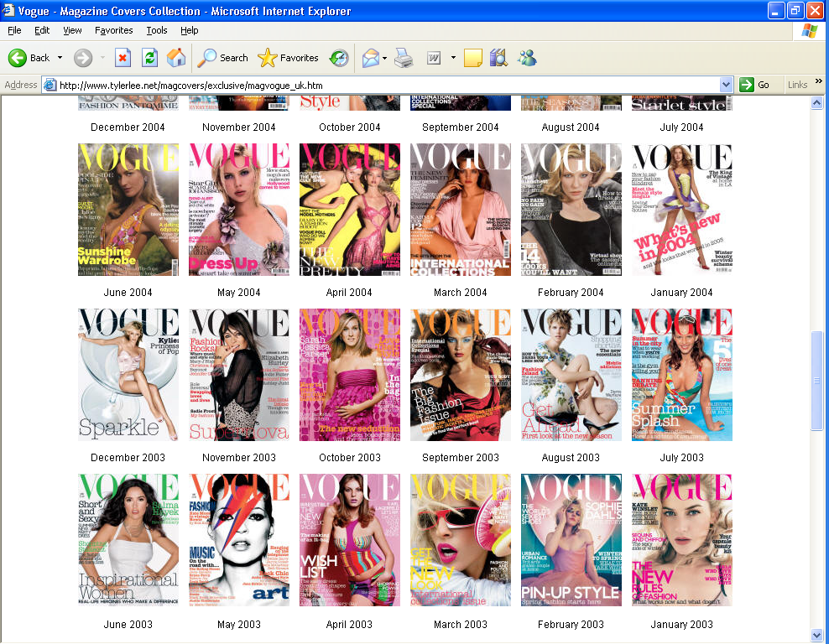This screenshot has width=829, height=644.
Task: Click the Internet Explorer title bar icon
Action: (x=8, y=10)
